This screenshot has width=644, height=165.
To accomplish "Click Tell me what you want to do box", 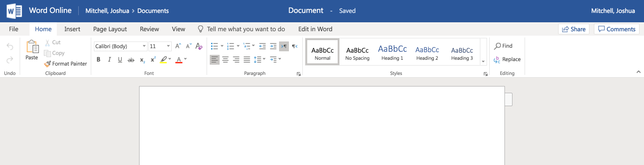I will [241, 29].
